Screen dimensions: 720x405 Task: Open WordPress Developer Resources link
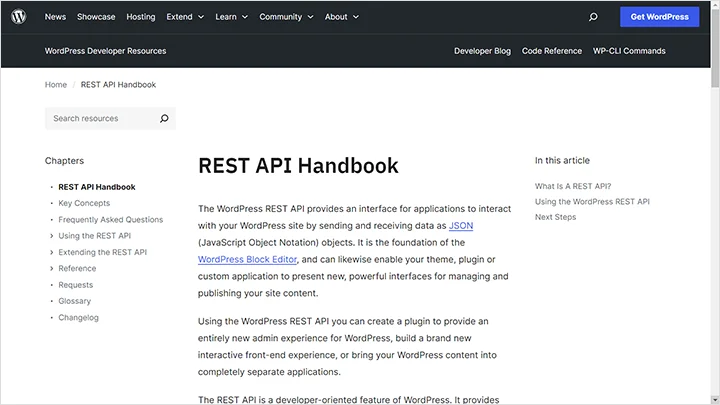tap(105, 51)
